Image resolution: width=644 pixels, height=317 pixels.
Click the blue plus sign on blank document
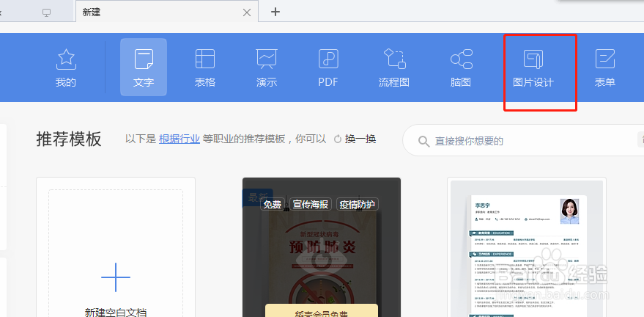tap(116, 277)
